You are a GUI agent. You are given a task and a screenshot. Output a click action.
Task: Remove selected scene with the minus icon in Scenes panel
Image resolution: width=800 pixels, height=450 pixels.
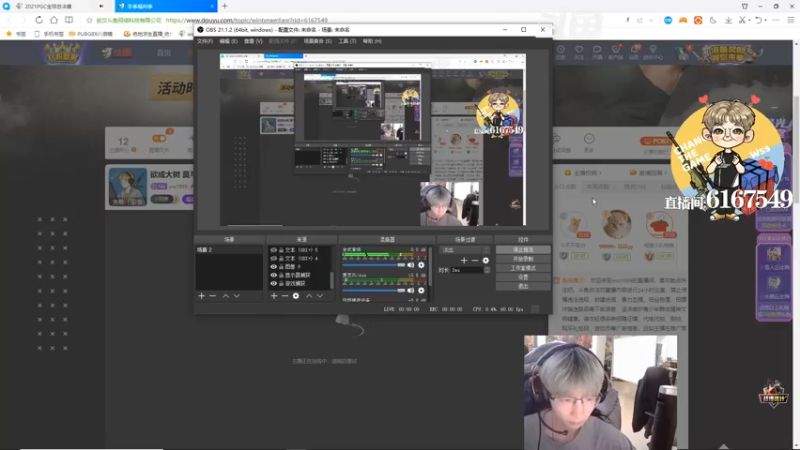213,296
